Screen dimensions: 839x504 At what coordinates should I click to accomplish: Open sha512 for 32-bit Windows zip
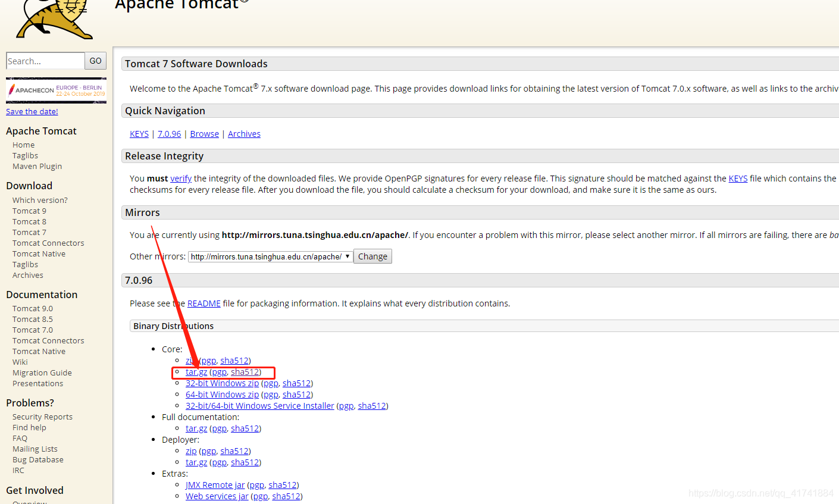[x=297, y=383]
